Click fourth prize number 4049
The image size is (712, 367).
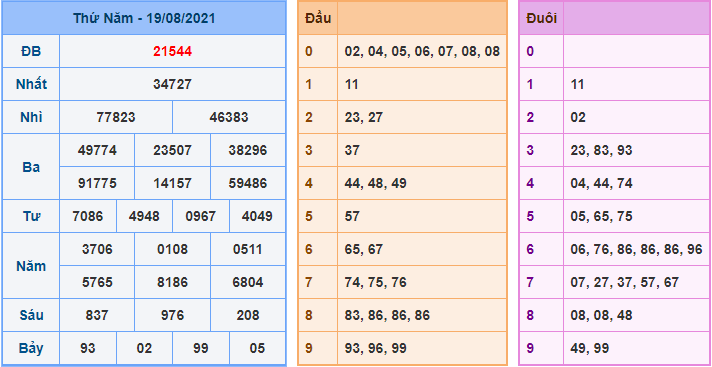pyautogui.click(x=257, y=216)
